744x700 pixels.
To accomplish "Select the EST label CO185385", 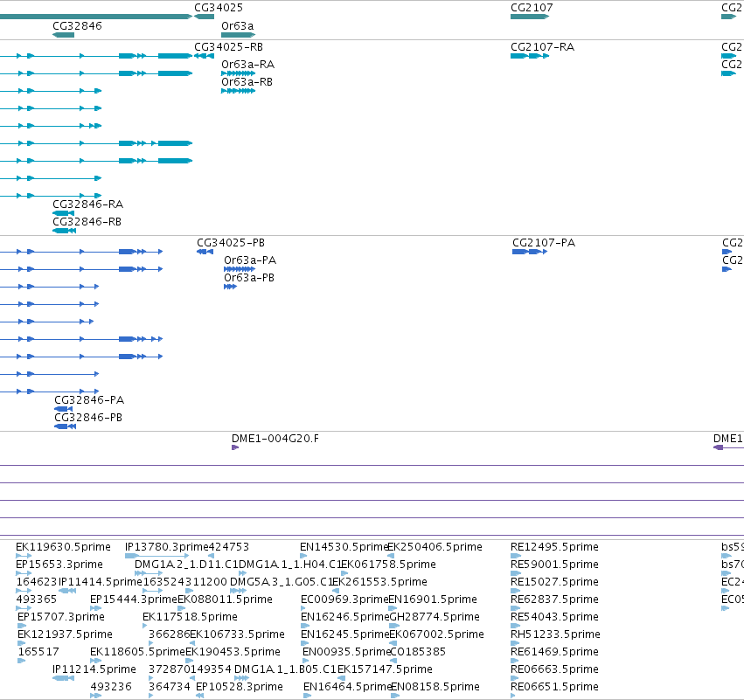I will 418,652.
